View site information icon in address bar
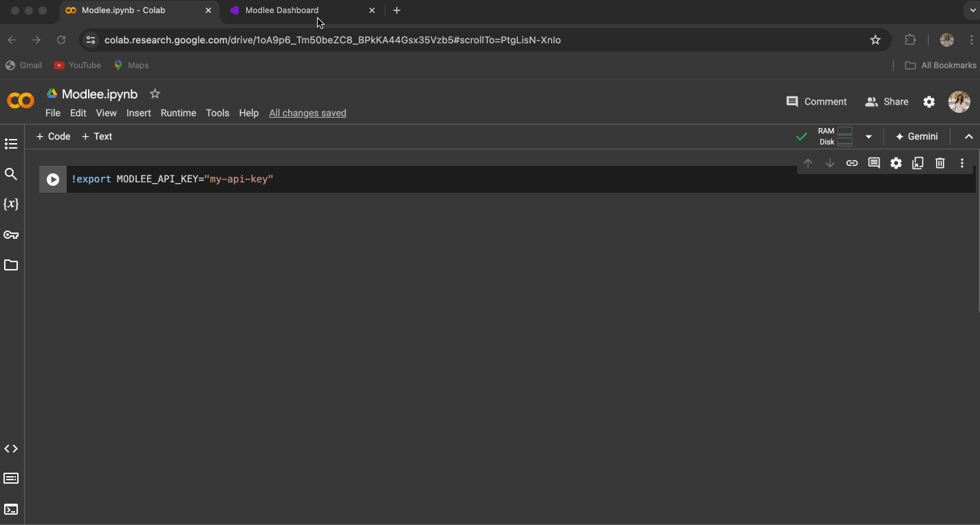 click(x=91, y=40)
